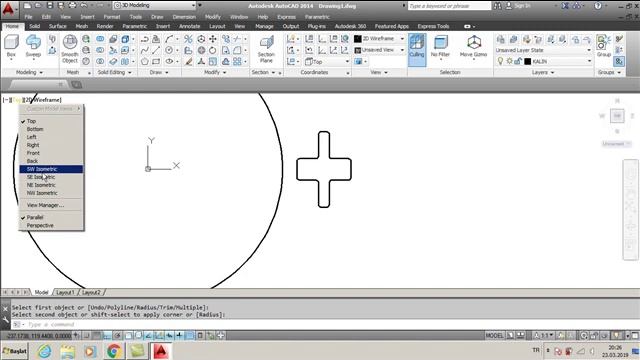Click the Erase tool in Modify panel
This screenshot has width=640, height=360.
188,62
